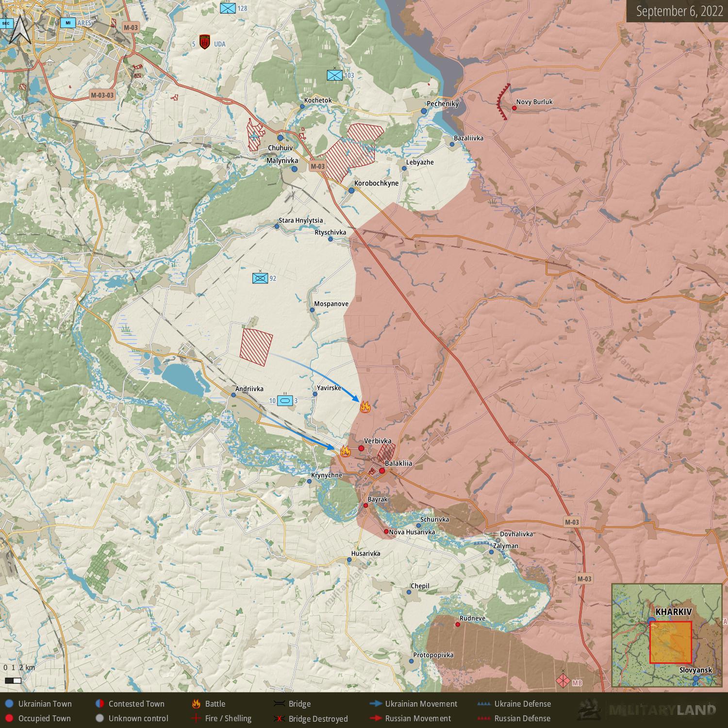Click the 92nd brigade unit icon
The width and height of the screenshot is (728, 728).
coord(260,278)
